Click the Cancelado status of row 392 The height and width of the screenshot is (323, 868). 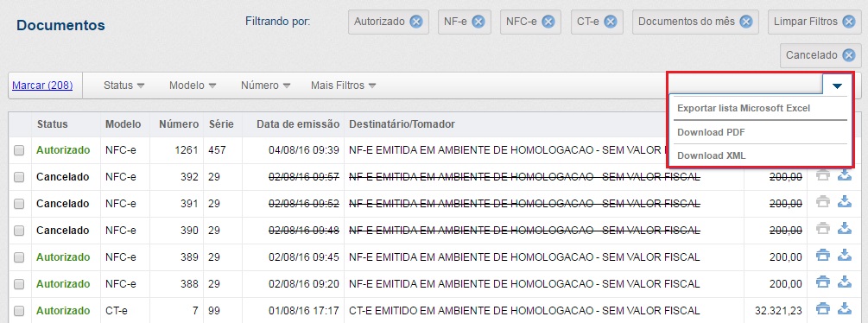pyautogui.click(x=62, y=177)
